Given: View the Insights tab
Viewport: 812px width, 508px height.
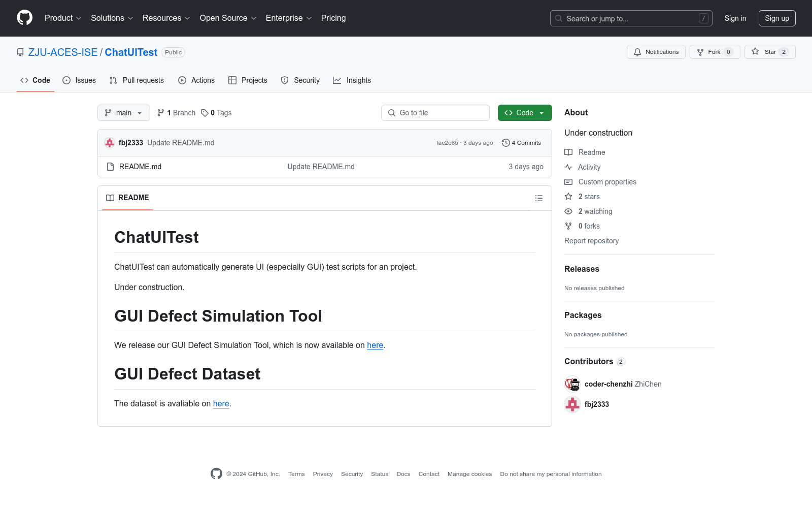Looking at the screenshot, I should pos(352,80).
